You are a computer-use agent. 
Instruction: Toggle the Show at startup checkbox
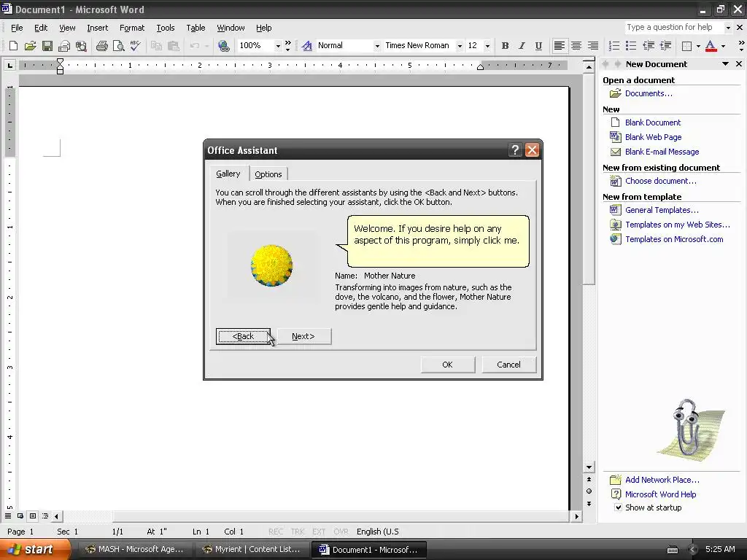(x=618, y=507)
